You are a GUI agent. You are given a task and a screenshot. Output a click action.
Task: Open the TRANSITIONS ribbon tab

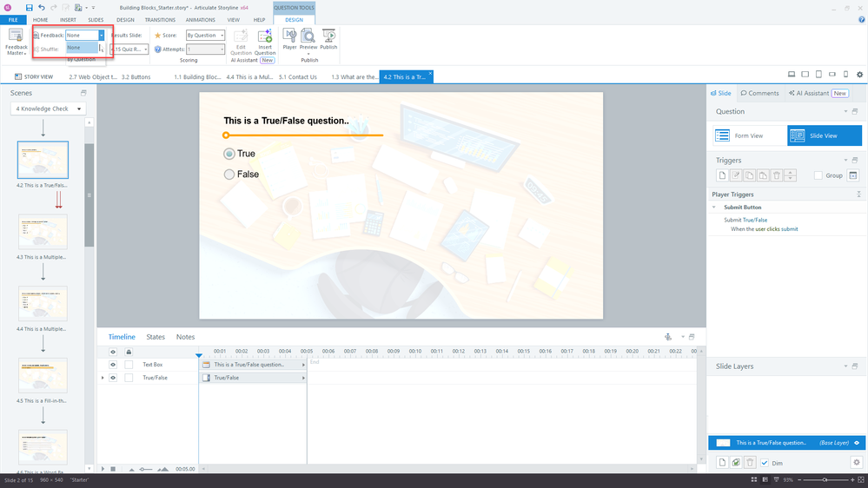[160, 19]
